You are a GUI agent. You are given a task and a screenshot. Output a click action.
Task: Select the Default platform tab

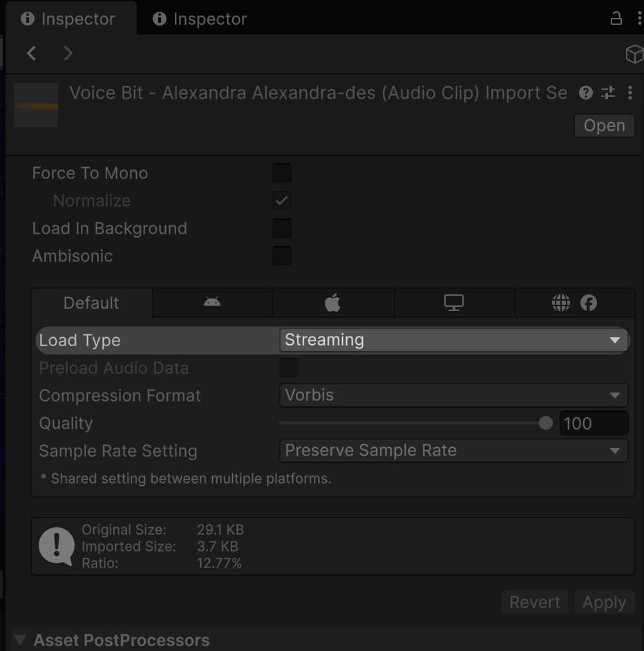pyautogui.click(x=91, y=303)
